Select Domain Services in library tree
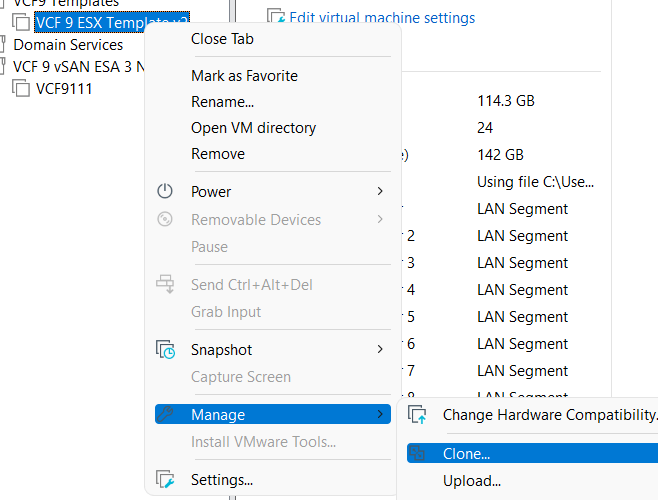This screenshot has height=500, width=658. pos(67,45)
